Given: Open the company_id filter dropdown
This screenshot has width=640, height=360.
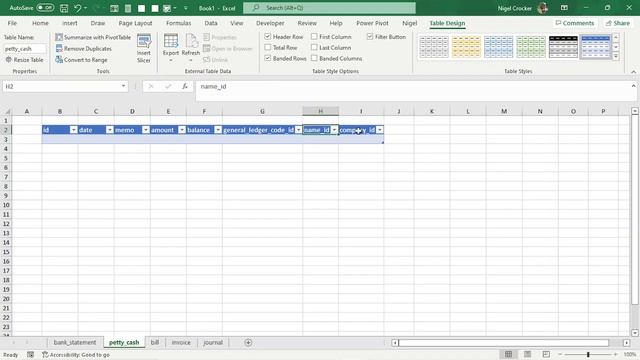Looking at the screenshot, I should (380, 130).
